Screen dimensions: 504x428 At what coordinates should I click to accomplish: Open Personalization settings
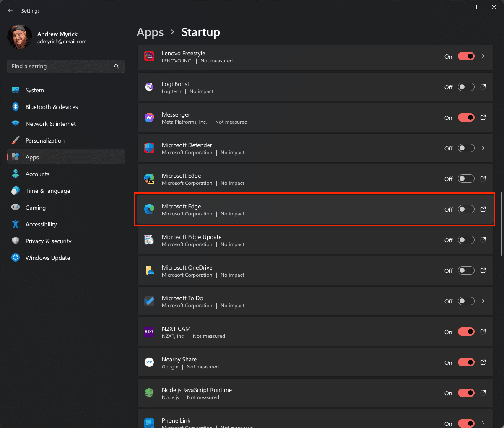[x=66, y=140]
